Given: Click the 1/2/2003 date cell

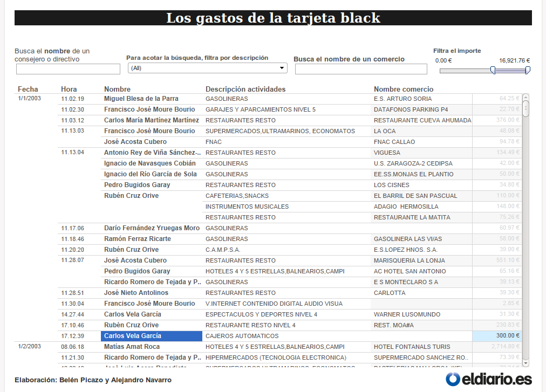Looking at the screenshot, I should [x=29, y=347].
